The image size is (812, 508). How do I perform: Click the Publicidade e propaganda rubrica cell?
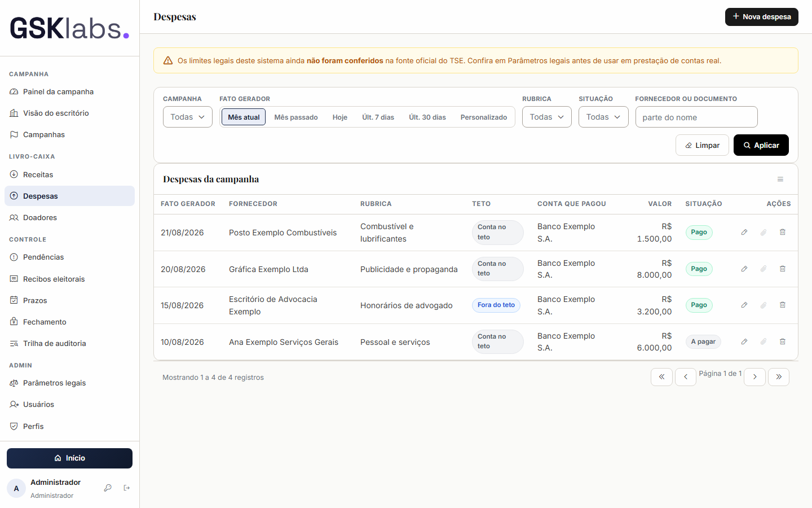tap(409, 269)
